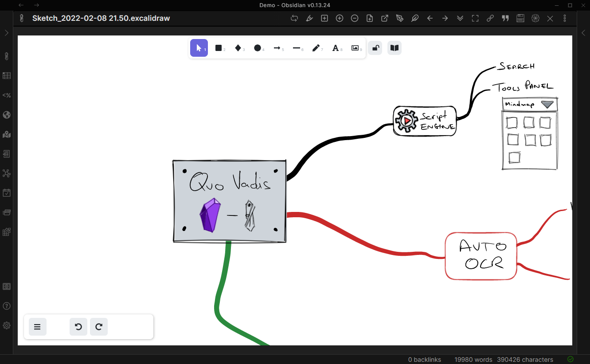Click 0 backlinks in status bar
This screenshot has width=590, height=364.
tap(425, 360)
